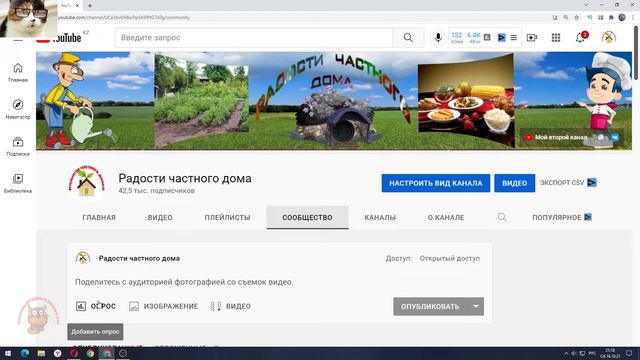Switch to ВИДЕО channel tab
Image resolution: width=640 pixels, height=360 pixels.
click(160, 218)
